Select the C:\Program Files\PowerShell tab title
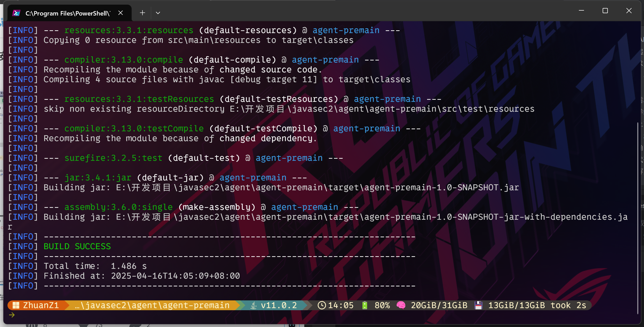This screenshot has width=644, height=327. (x=68, y=13)
